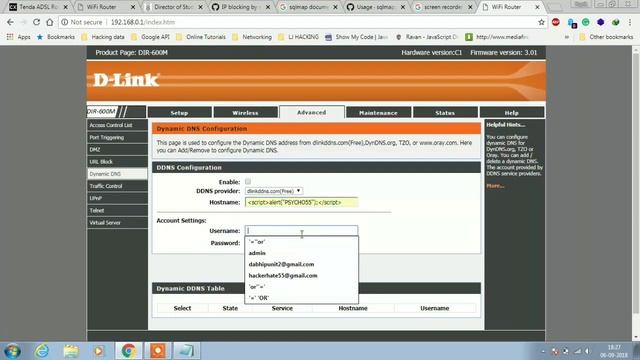This screenshot has height=360, width=640.
Task: Open Telnet sidebar page
Action: coord(117,210)
